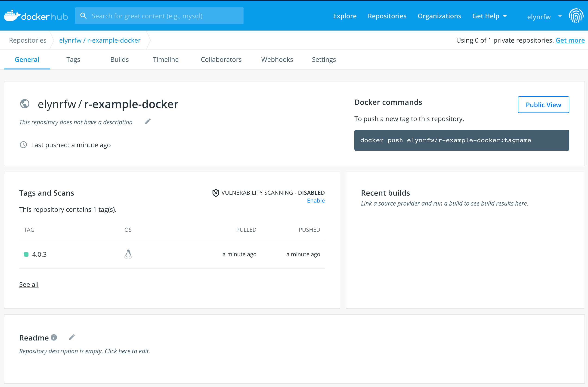Click the Public View button
588x387 pixels.
(543, 105)
